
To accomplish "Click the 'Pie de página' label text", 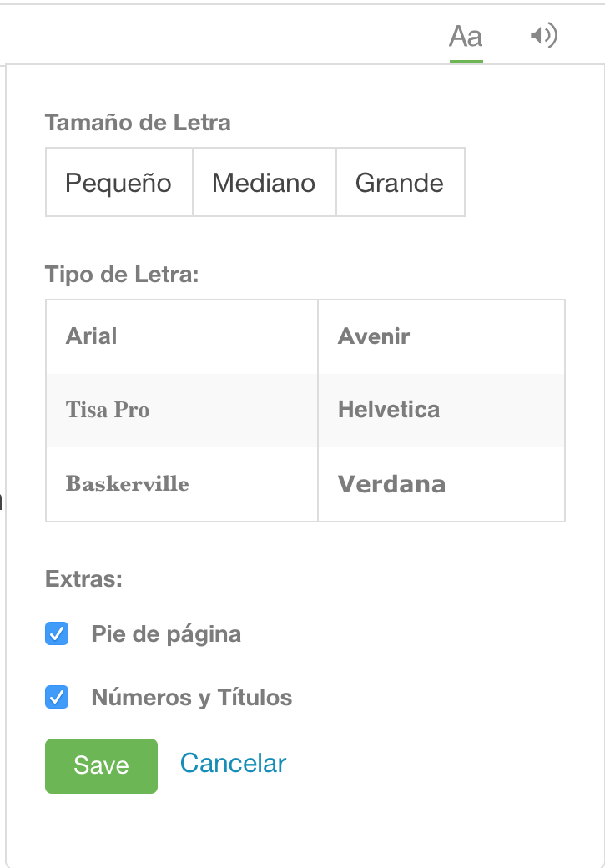I will 166,634.
